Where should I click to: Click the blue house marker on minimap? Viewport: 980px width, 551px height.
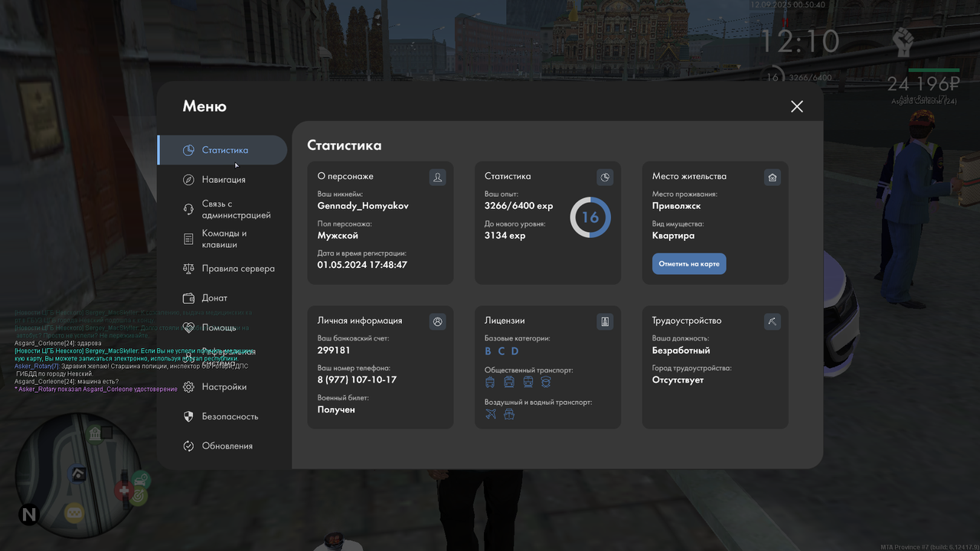pyautogui.click(x=77, y=474)
